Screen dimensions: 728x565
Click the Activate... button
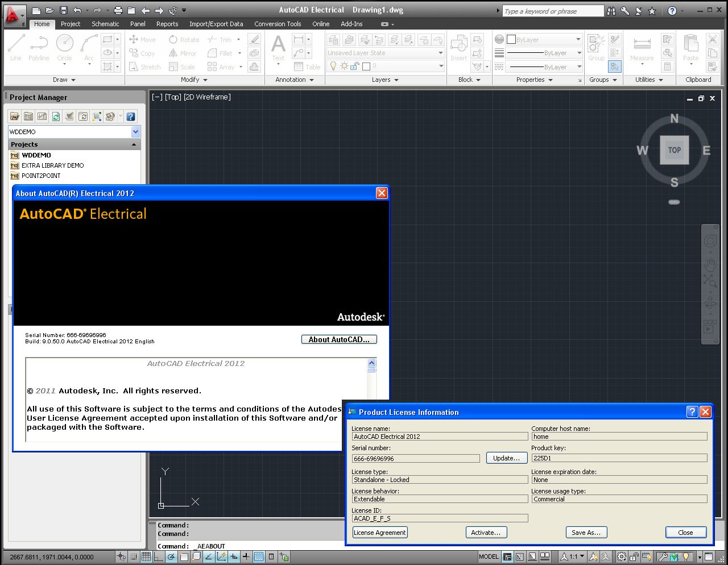click(486, 533)
